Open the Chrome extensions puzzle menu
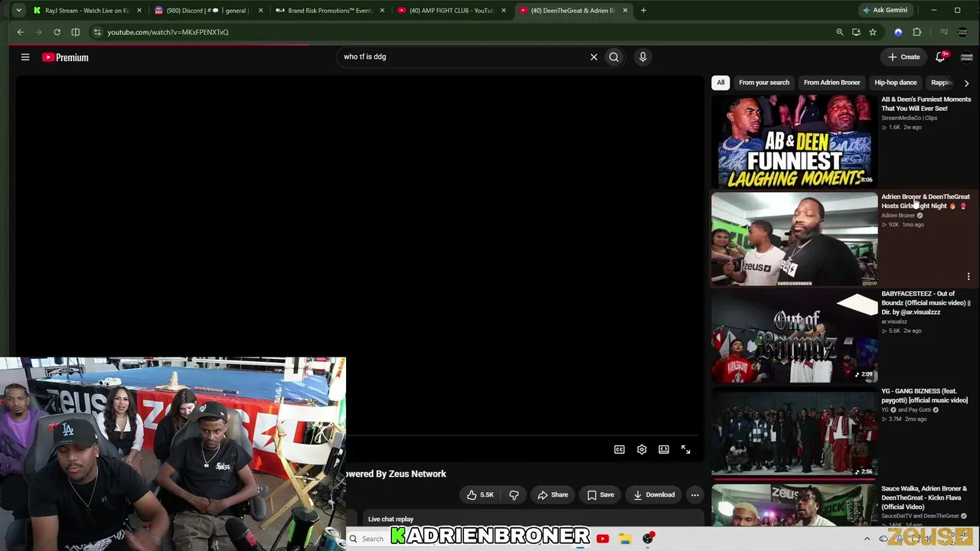The image size is (980, 551). pos(916,32)
